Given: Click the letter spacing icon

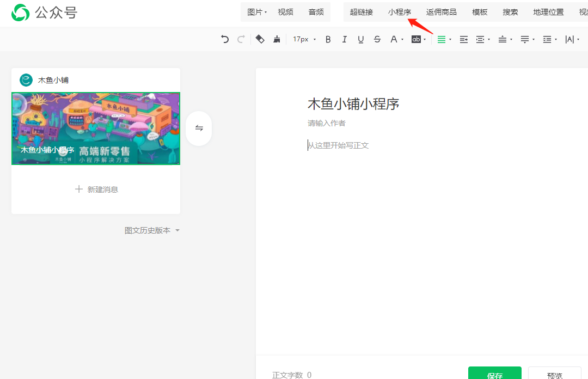Looking at the screenshot, I should point(569,39).
